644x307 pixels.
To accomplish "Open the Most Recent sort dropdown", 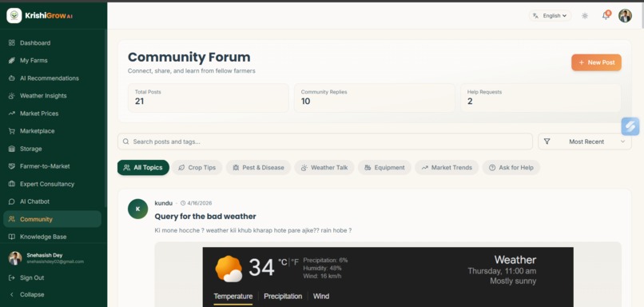I will [x=585, y=142].
